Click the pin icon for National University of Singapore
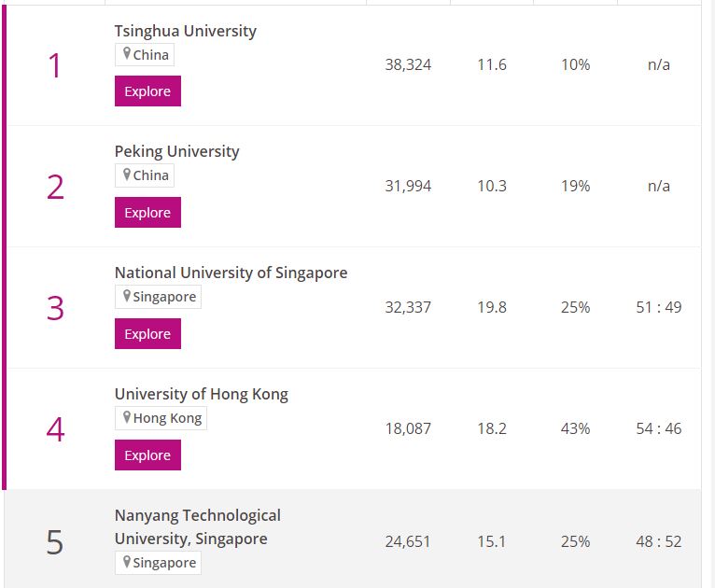This screenshot has width=715, height=588. (127, 296)
